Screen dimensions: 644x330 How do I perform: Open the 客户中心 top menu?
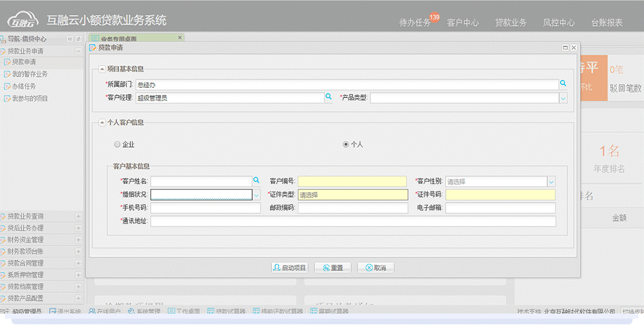(463, 23)
